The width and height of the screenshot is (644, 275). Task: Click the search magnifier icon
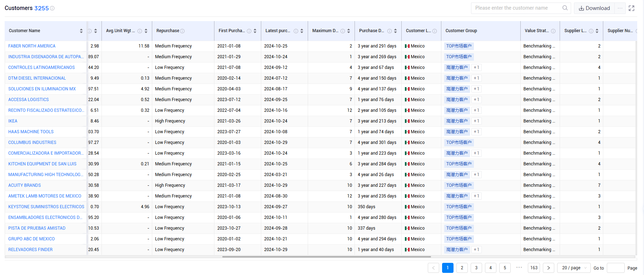click(565, 8)
